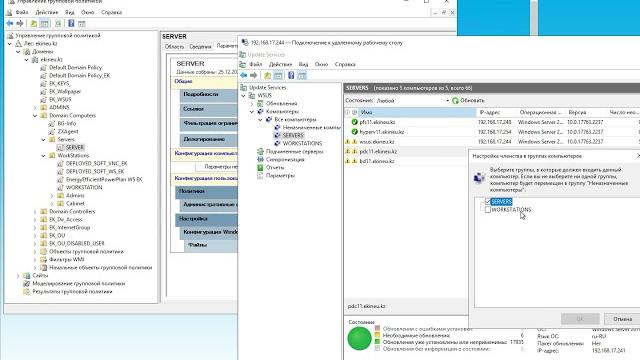Check WORKSTATIONS group checkbox

click(487, 209)
